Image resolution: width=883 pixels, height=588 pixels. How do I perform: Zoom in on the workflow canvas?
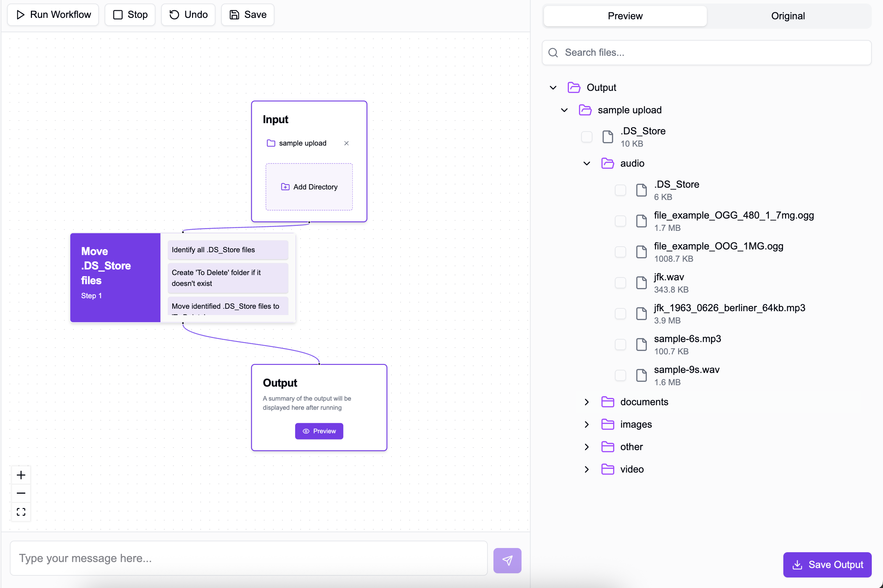(x=21, y=475)
